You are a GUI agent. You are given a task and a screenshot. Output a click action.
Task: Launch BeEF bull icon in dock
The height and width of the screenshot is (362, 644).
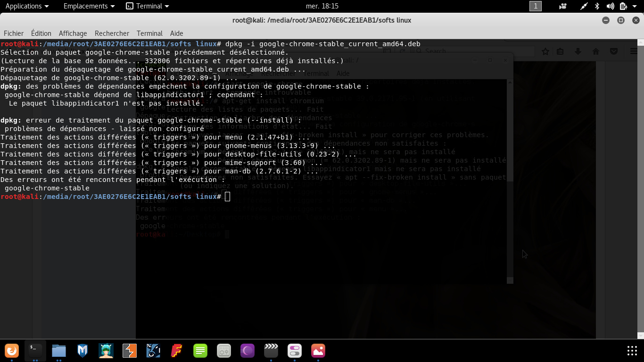pyautogui.click(x=153, y=351)
